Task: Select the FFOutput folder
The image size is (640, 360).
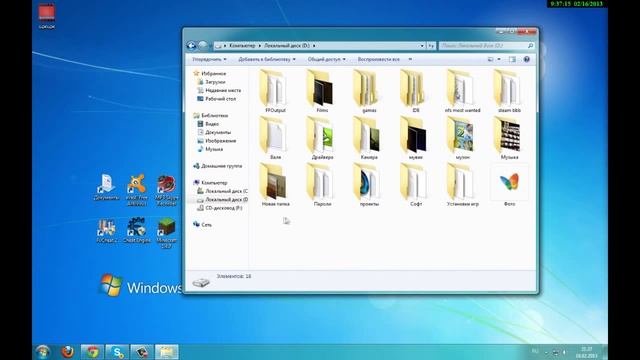Action: (275, 91)
